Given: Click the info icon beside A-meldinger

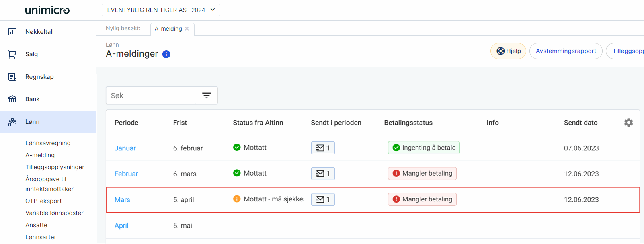Looking at the screenshot, I should click(x=166, y=54).
